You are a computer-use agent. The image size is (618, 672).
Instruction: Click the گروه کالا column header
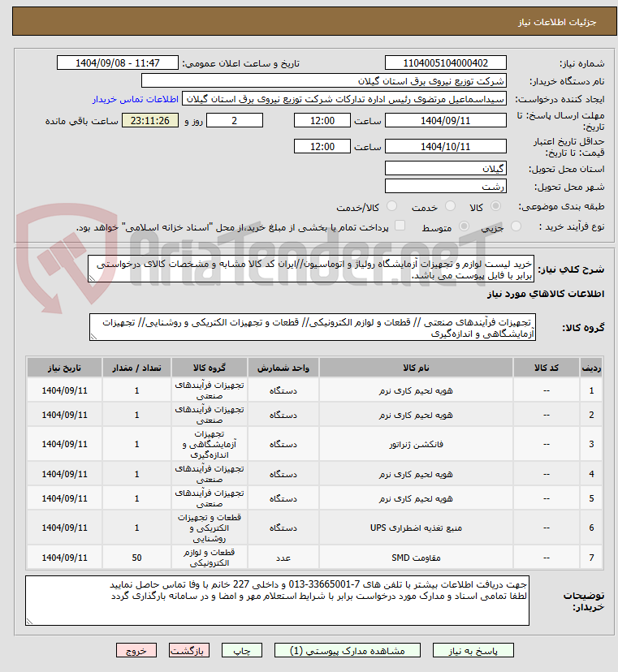click(210, 368)
